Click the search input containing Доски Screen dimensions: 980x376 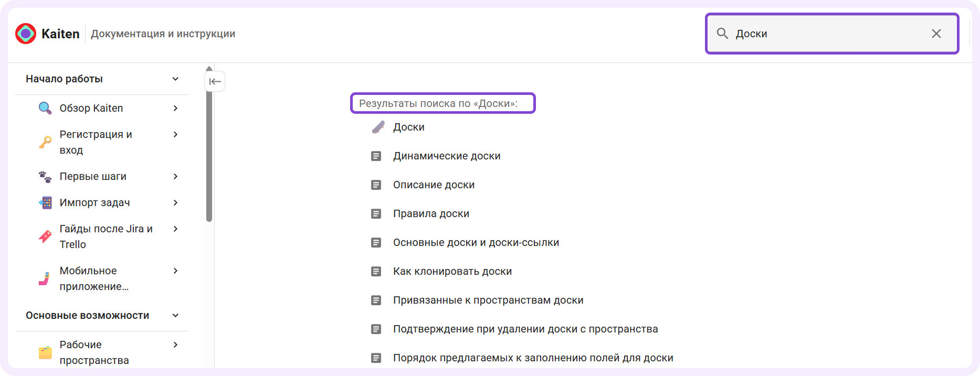[x=832, y=34]
